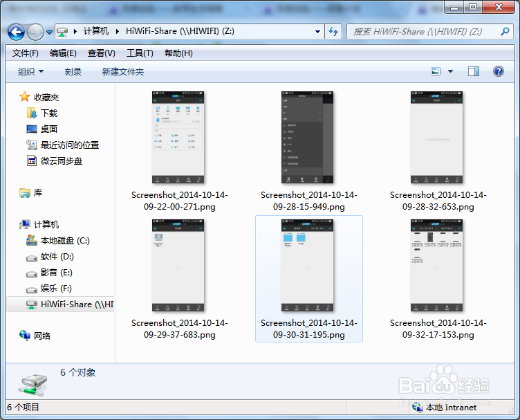The image size is (520, 420).
Task: Open the 文件(F) menu
Action: click(x=25, y=53)
